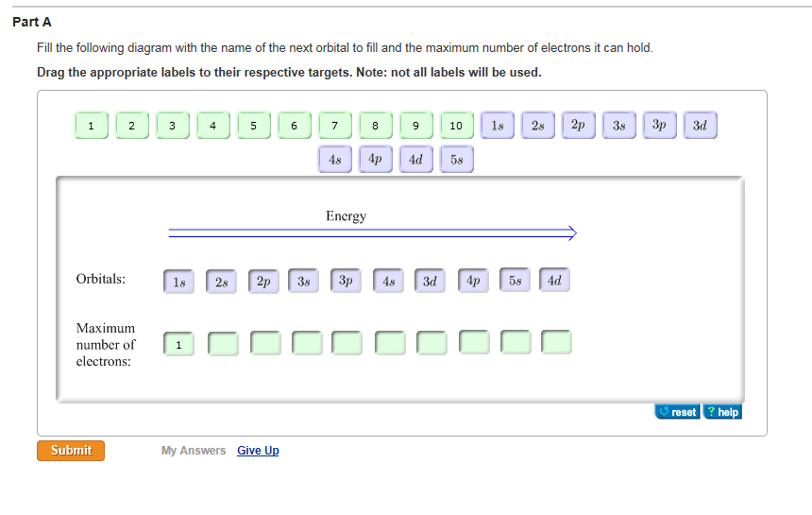Select the green number 2 label
Screen dimensions: 812x515
pos(132,126)
